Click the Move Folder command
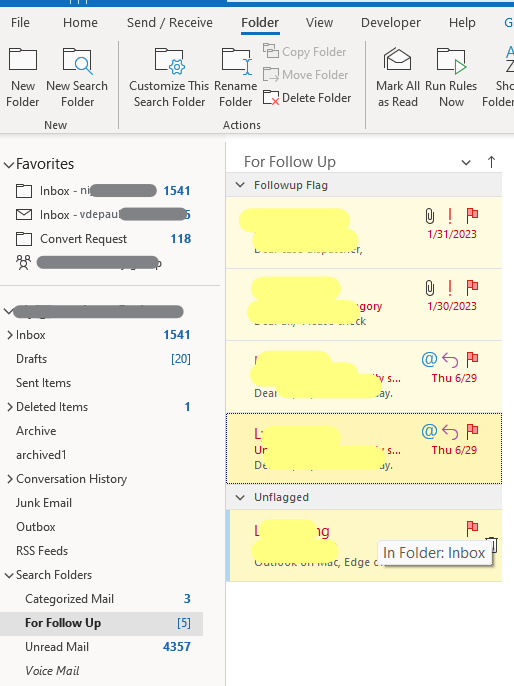 coord(305,75)
